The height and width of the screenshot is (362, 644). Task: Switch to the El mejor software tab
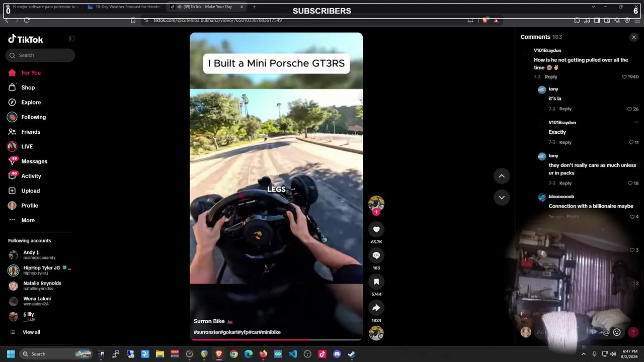pyautogui.click(x=42, y=7)
